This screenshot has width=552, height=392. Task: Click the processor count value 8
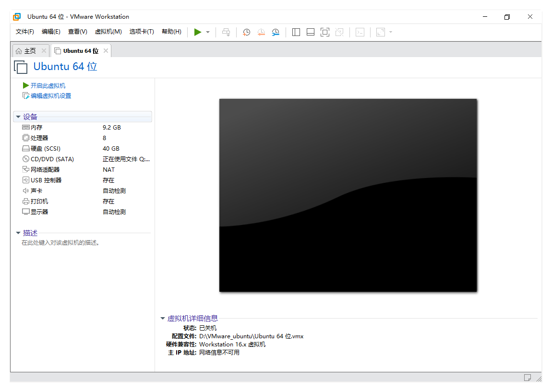[104, 138]
